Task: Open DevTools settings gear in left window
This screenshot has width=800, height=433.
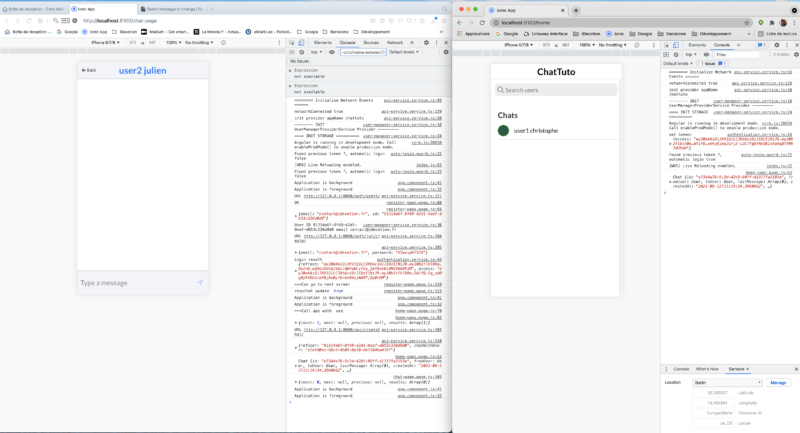Action: [x=427, y=43]
